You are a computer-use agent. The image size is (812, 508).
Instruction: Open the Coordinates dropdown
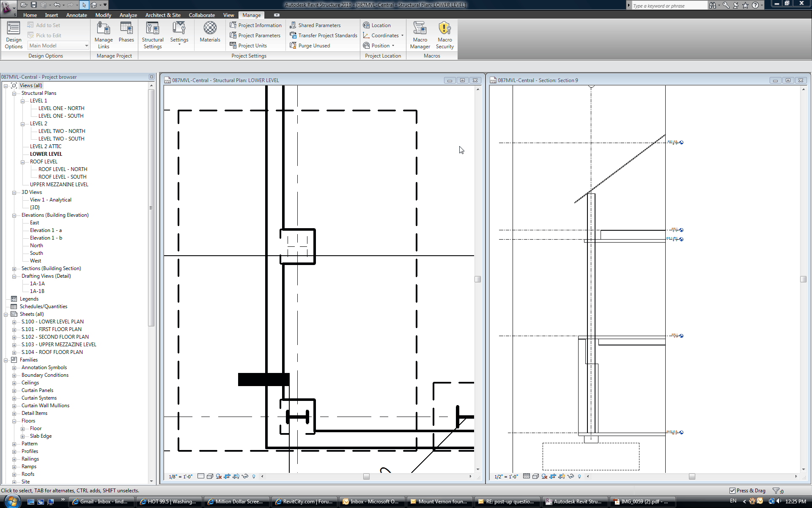[x=384, y=36]
